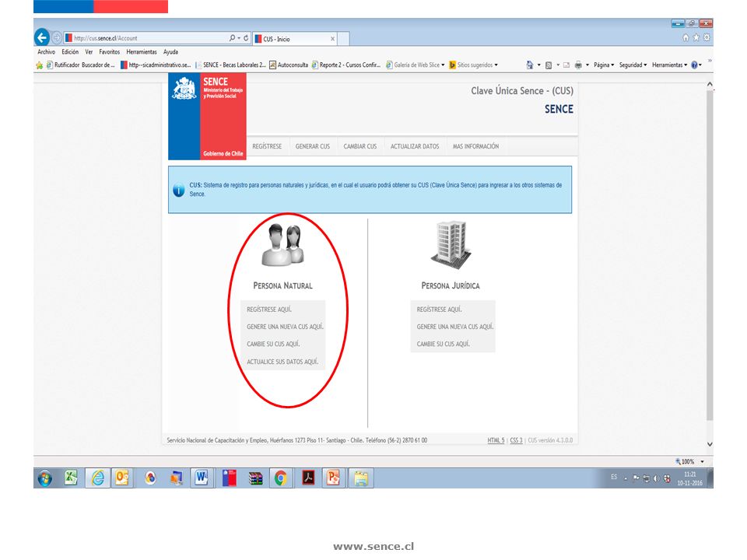Open the Favoritos menu

pyautogui.click(x=110, y=52)
